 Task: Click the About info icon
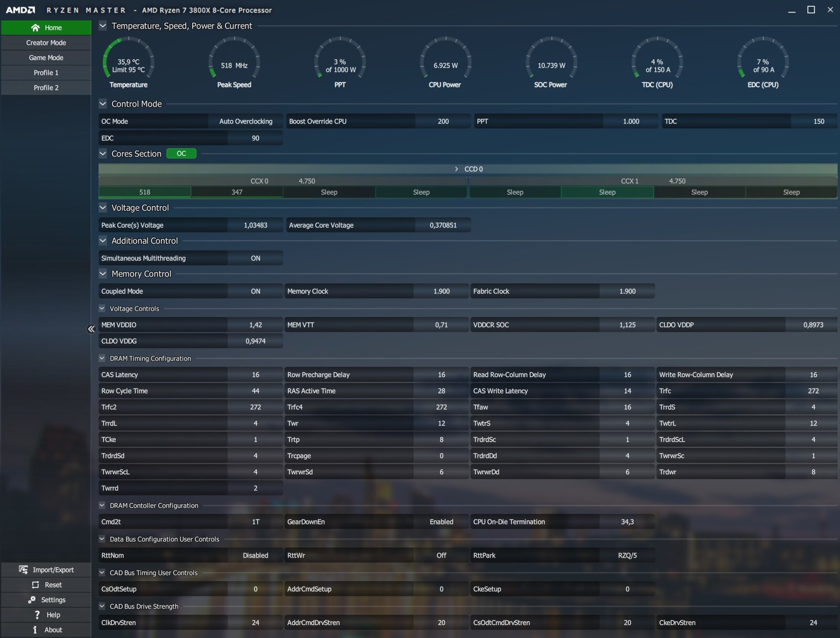[x=35, y=630]
